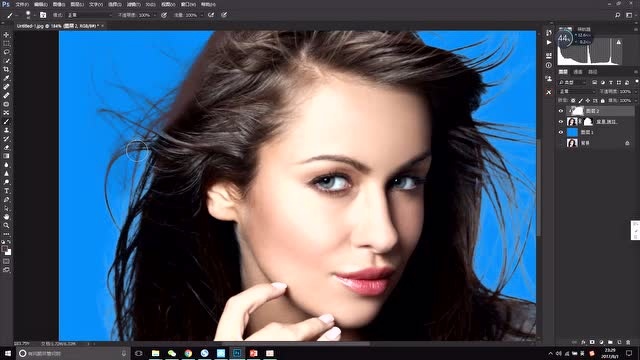Select the Zoom tool in toolbar
This screenshot has height=360, width=640.
(x=6, y=225)
